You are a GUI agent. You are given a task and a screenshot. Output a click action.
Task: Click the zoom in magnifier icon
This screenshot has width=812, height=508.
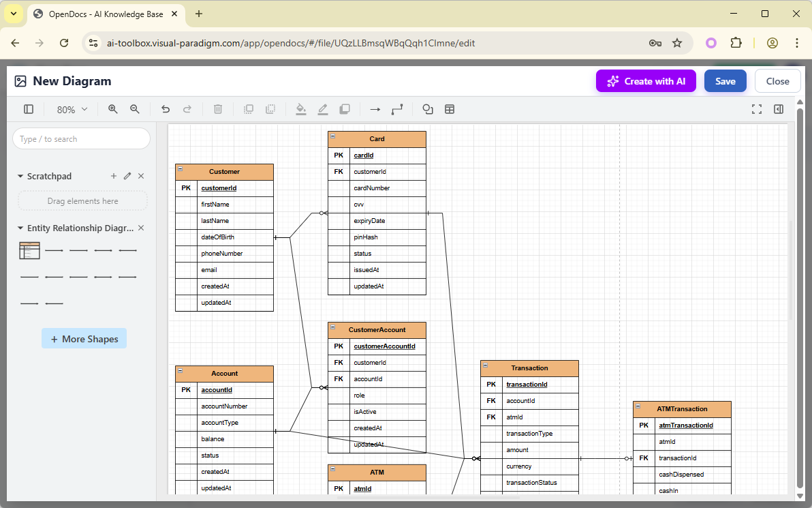tap(112, 109)
